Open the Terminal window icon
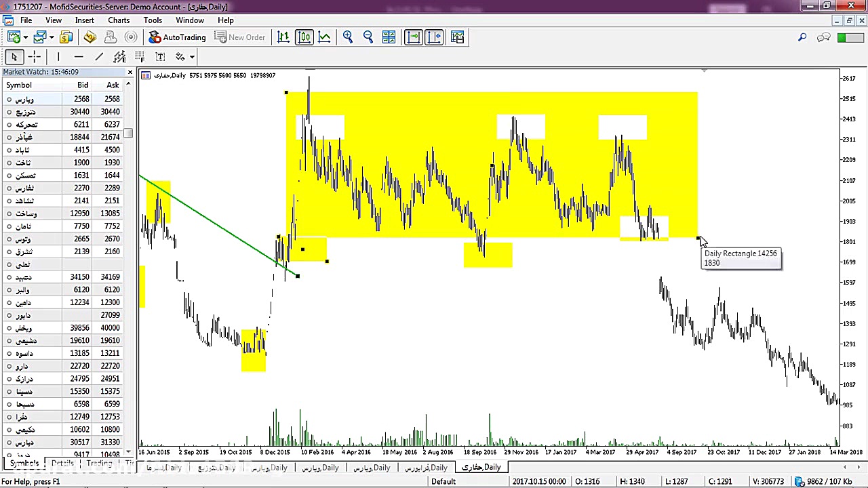868x488 pixels. pyautogui.click(x=111, y=37)
